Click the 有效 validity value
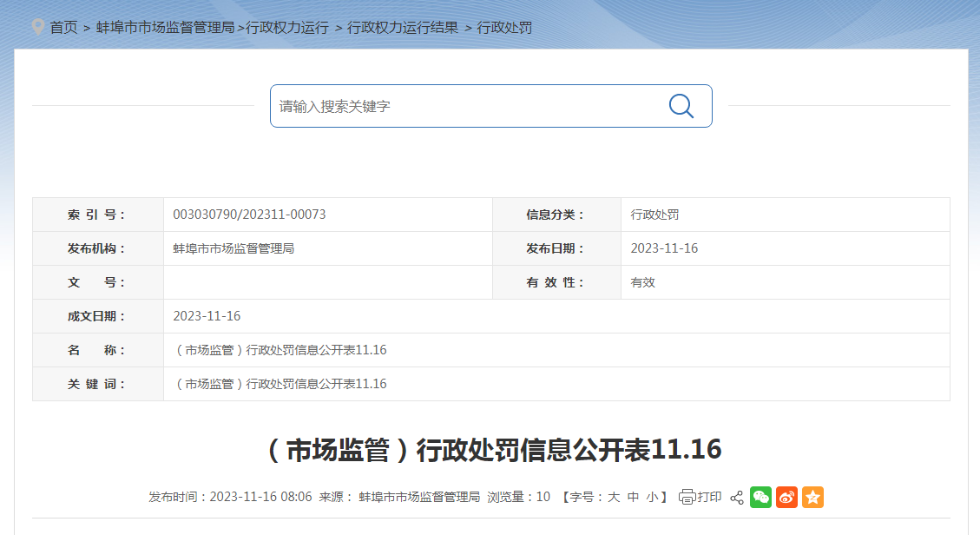The height and width of the screenshot is (535, 980). coord(642,282)
